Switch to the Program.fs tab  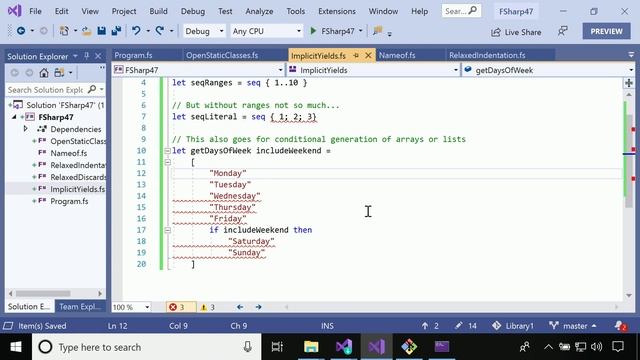[133, 55]
